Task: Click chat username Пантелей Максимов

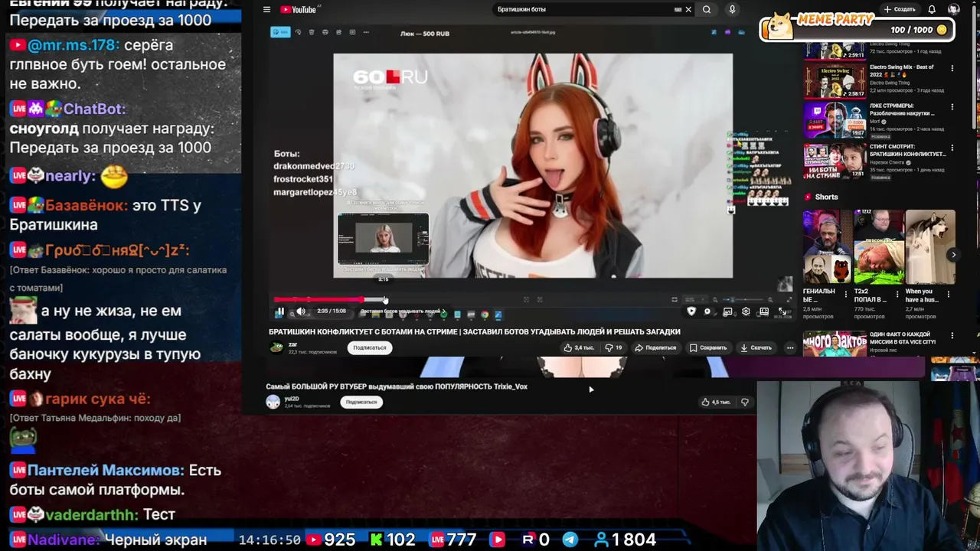Action: tap(106, 471)
